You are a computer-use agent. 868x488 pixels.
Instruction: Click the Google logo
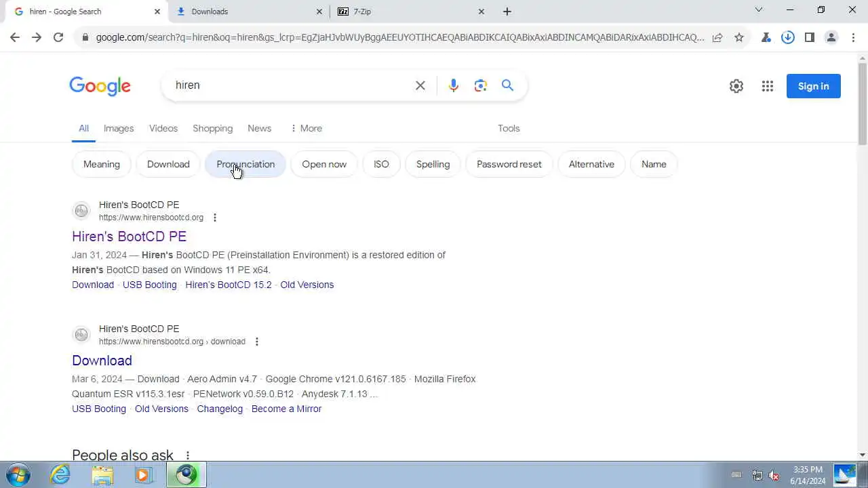[100, 86]
